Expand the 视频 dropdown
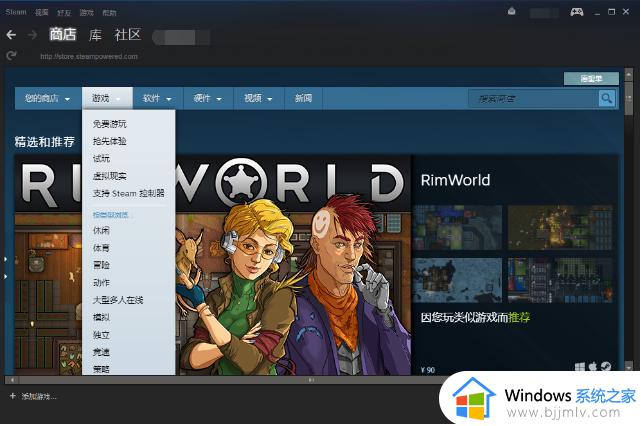 (x=259, y=99)
